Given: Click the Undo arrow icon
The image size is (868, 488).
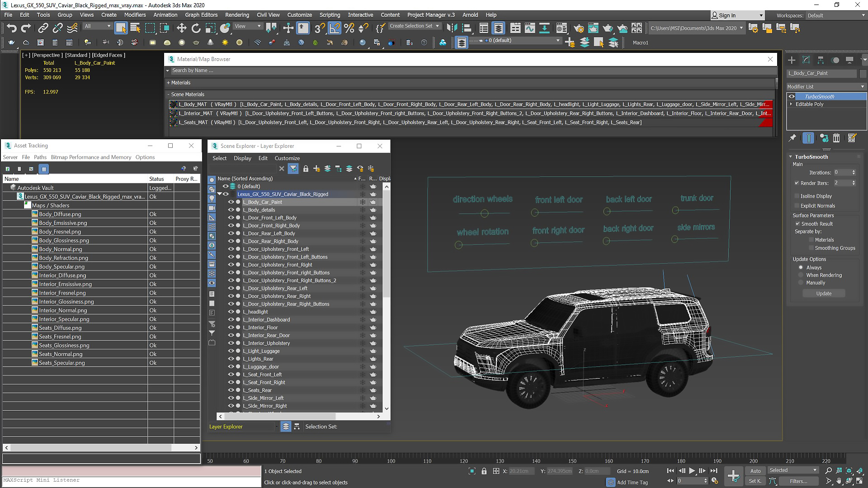Looking at the screenshot, I should tap(11, 28).
